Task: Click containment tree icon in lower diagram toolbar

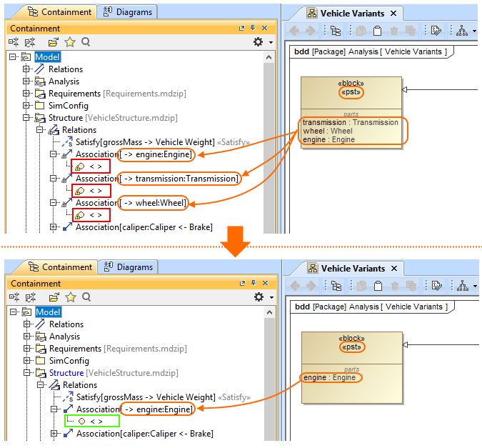Action: [x=336, y=286]
